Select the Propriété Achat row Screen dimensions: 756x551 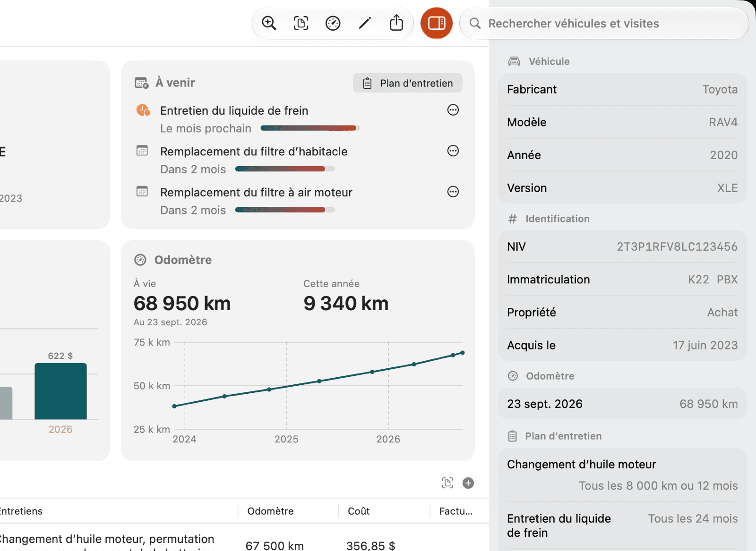tap(622, 312)
